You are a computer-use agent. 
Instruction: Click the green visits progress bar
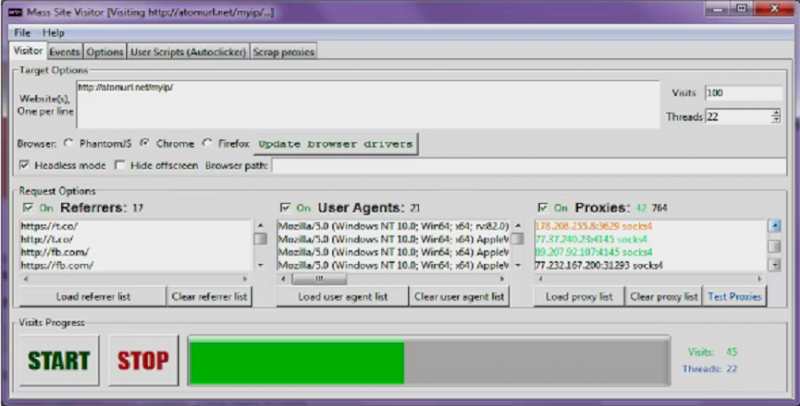coord(429,361)
